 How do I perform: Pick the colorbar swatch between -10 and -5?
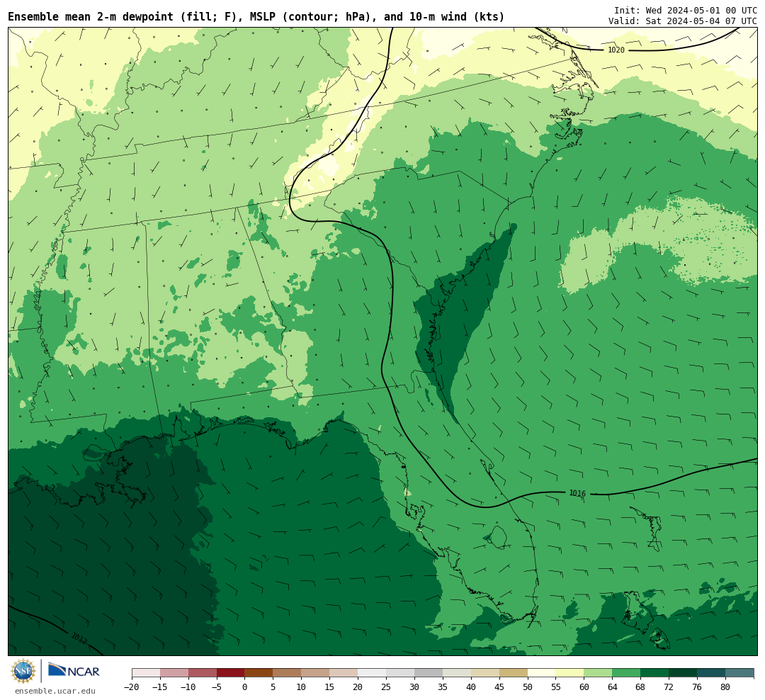coord(203,672)
